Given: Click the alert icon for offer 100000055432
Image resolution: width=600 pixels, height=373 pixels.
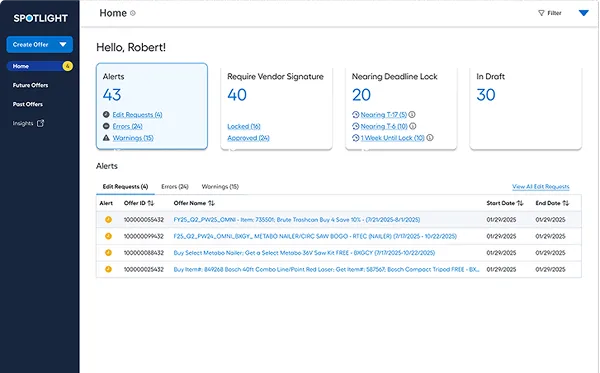Looking at the screenshot, I should [x=108, y=220].
